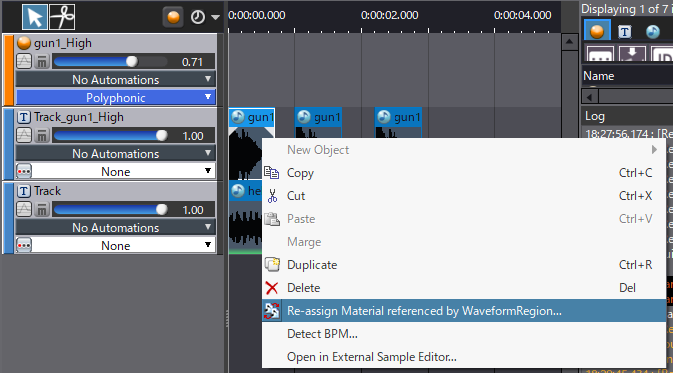Open the time format dropdown arrow

coord(215,18)
